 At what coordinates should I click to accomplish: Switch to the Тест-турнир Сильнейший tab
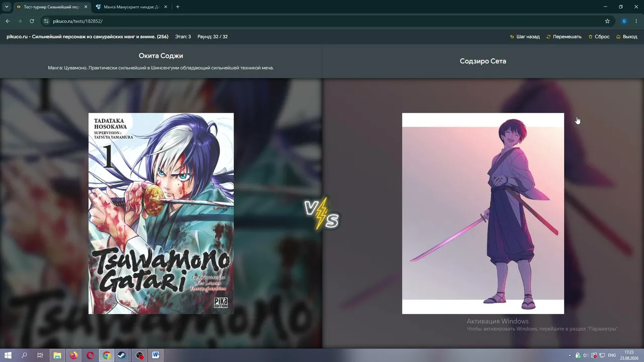tap(52, 7)
